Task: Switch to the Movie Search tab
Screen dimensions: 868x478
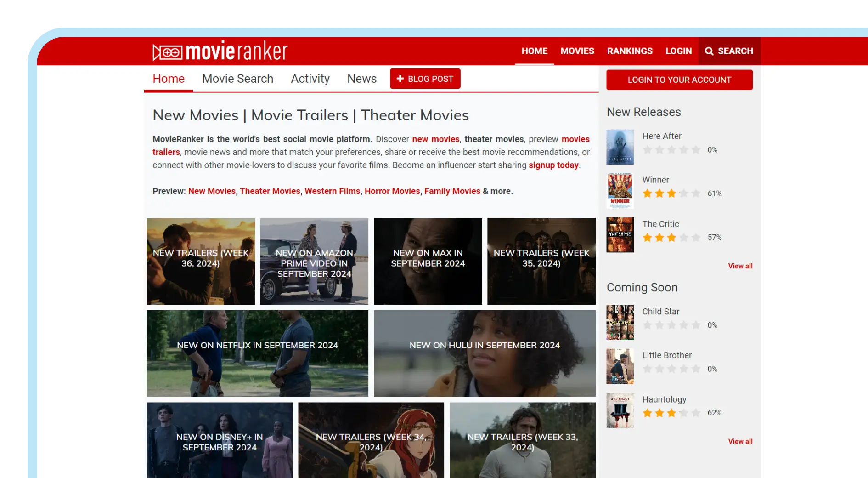Action: (x=237, y=79)
